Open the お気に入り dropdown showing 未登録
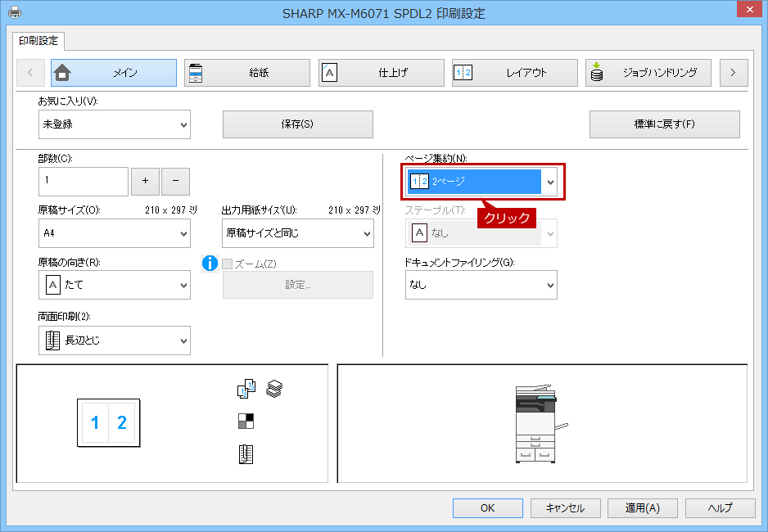Viewport: 768px width, 532px height. (115, 124)
